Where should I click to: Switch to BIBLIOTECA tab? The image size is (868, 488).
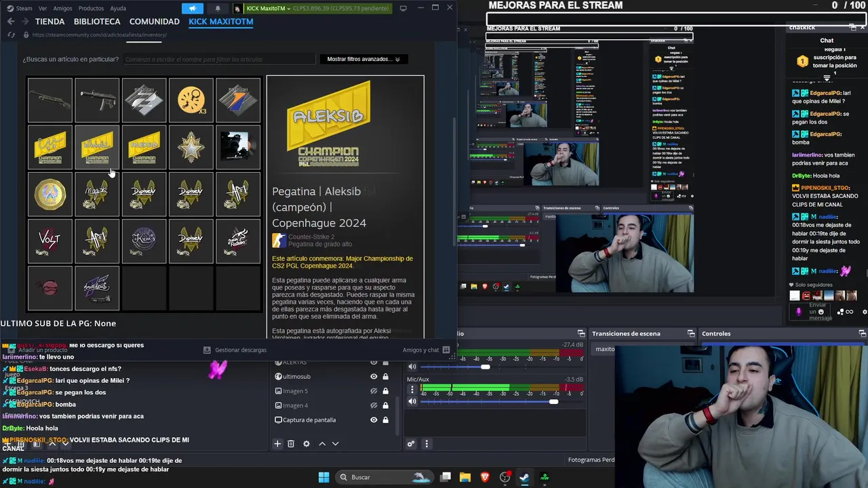[97, 22]
